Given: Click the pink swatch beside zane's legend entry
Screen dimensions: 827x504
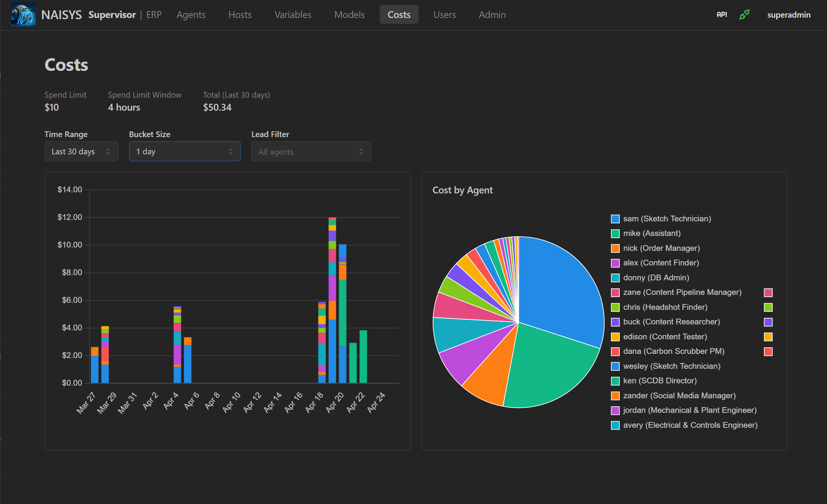Looking at the screenshot, I should (x=768, y=292).
